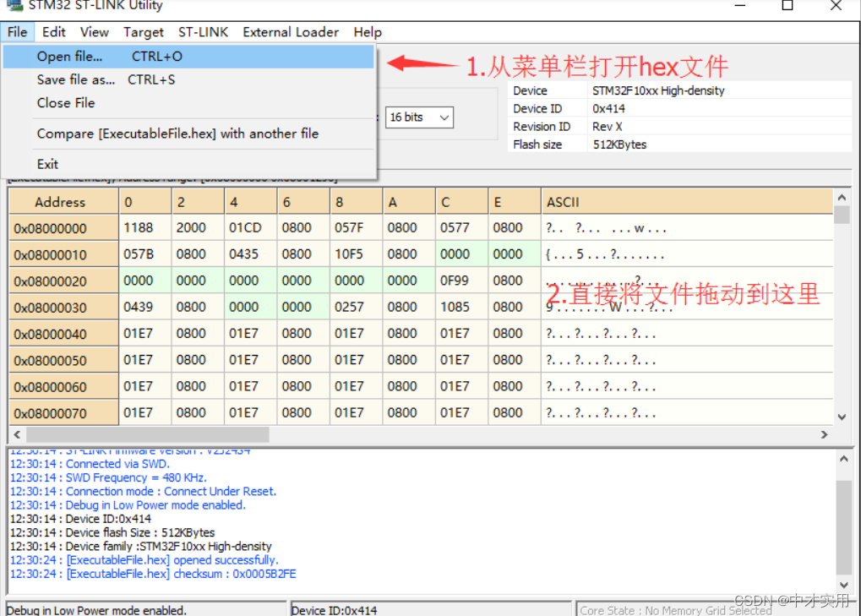
Task: Select Exit from File menu
Action: click(188, 164)
